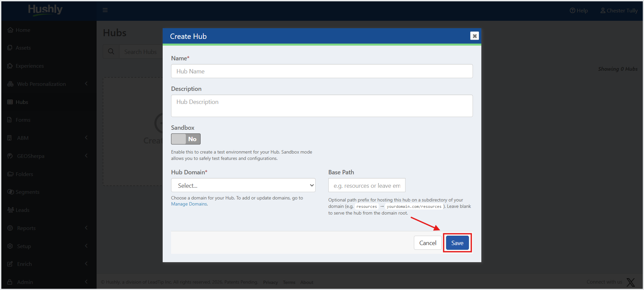Click the Cancel button
Screen dimensions: 644x290
pos(428,243)
